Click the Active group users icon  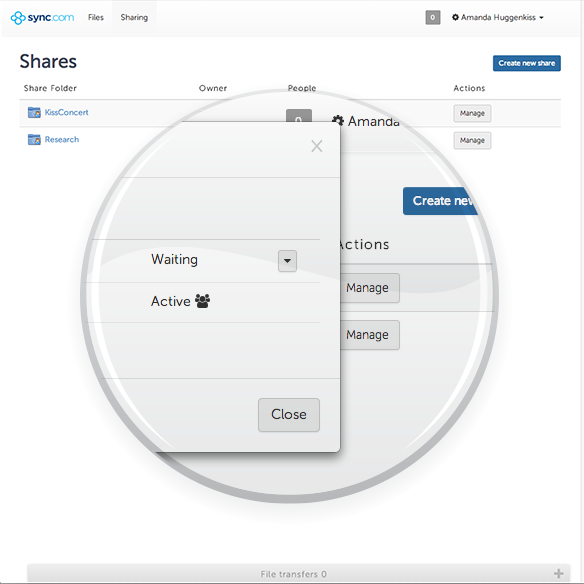(x=203, y=301)
